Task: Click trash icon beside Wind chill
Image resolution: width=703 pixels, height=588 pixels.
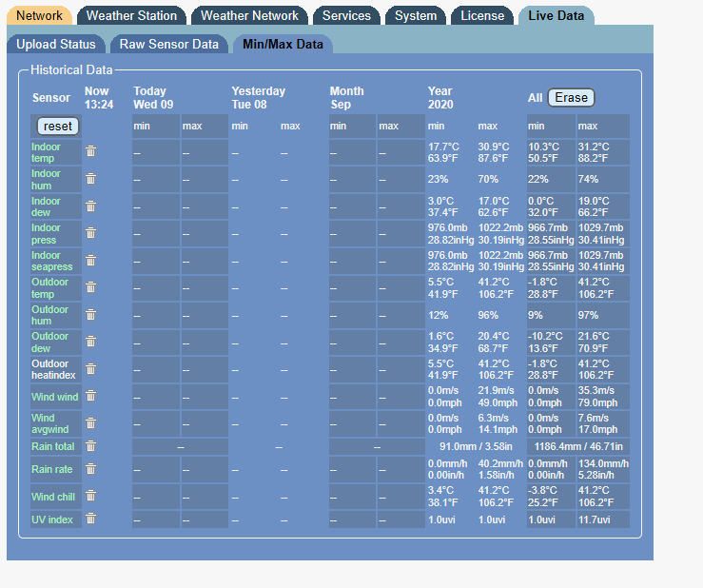Action: coord(90,496)
